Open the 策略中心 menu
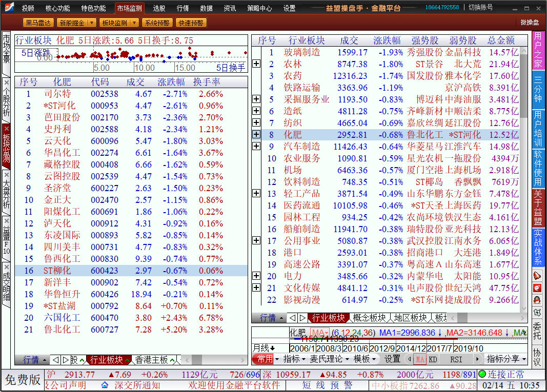Viewport: 547px width, 392px height. tap(259, 8)
